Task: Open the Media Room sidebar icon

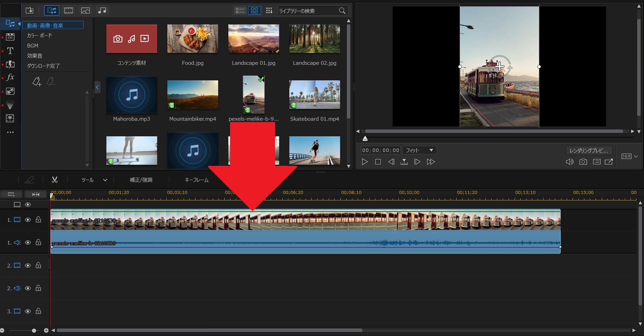Action: coord(10,23)
